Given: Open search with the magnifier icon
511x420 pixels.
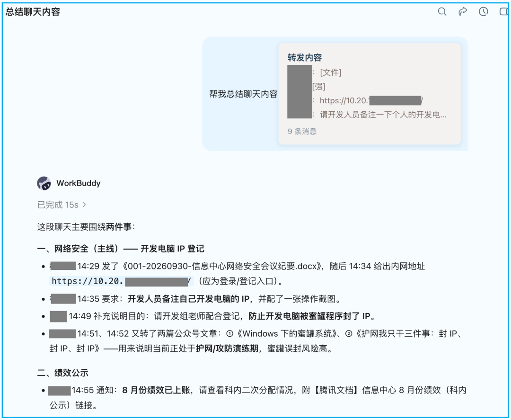Looking at the screenshot, I should (x=442, y=12).
